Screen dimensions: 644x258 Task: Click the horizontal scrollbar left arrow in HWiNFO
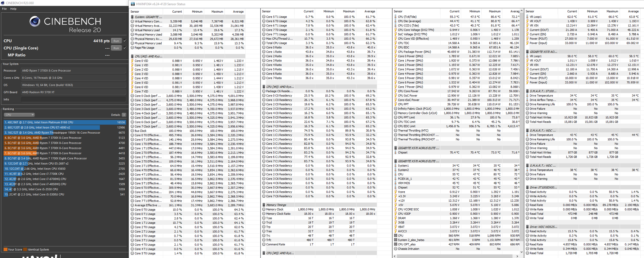[x=395, y=256]
